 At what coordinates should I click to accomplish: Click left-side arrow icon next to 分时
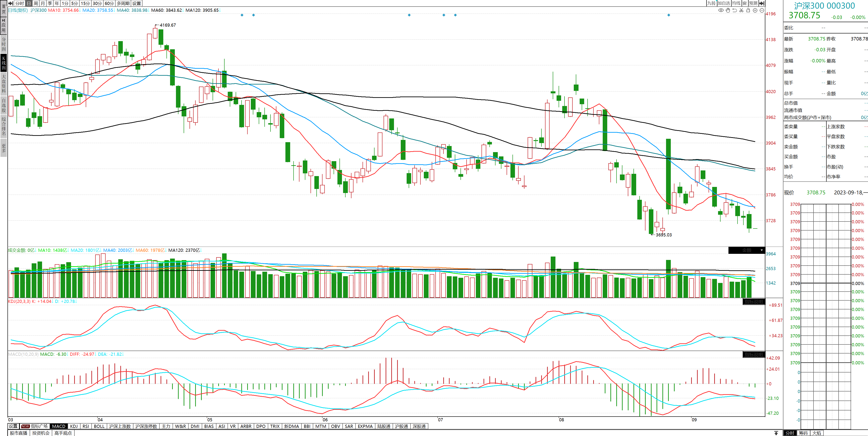pyautogui.click(x=10, y=3)
